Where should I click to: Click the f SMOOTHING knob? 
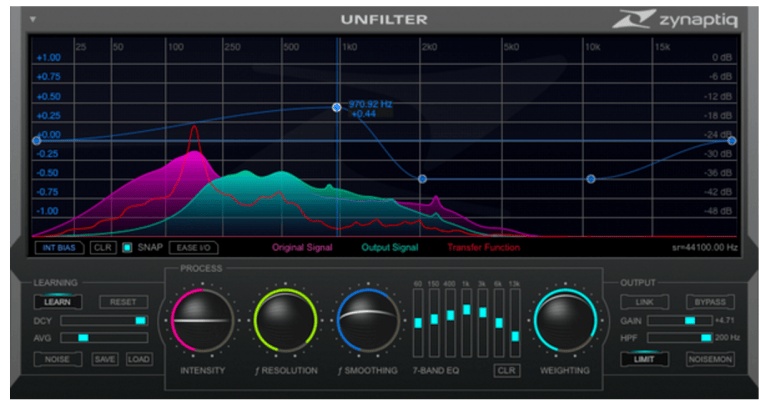coord(368,321)
